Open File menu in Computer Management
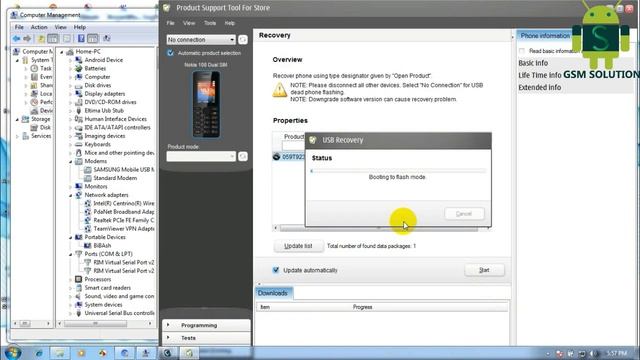This screenshot has height=360, width=640. (19, 27)
